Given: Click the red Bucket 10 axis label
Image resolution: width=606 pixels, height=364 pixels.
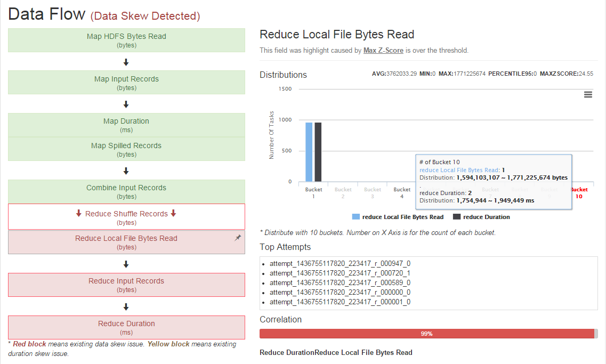Looking at the screenshot, I should point(579,192).
